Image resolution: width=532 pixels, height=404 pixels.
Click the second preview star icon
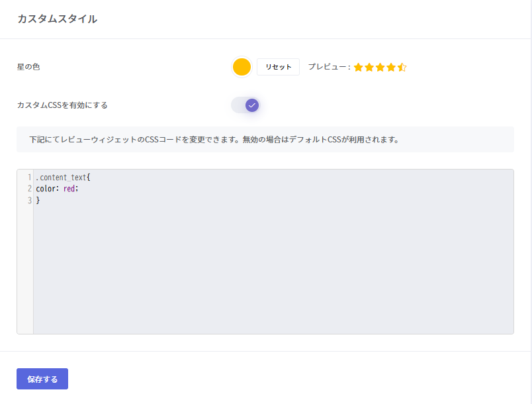pyautogui.click(x=369, y=67)
